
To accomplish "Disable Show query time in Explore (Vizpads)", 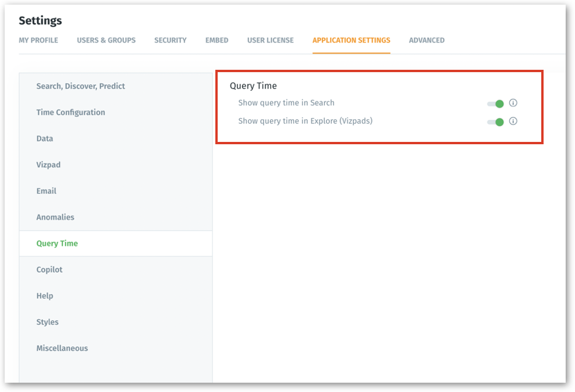I will (x=495, y=122).
